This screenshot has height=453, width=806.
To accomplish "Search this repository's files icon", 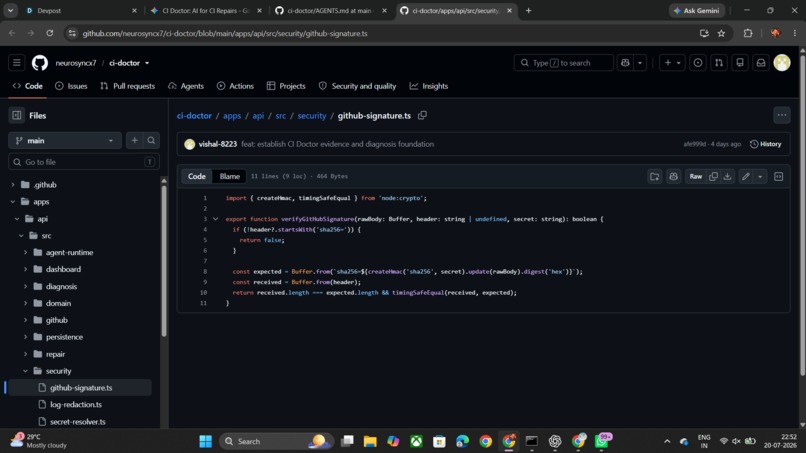I will pyautogui.click(x=151, y=140).
